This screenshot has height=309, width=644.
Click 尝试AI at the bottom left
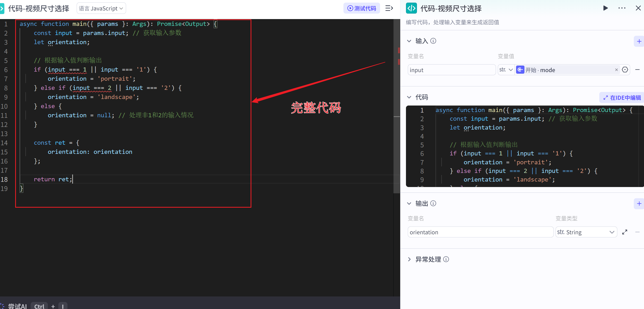[x=17, y=306]
